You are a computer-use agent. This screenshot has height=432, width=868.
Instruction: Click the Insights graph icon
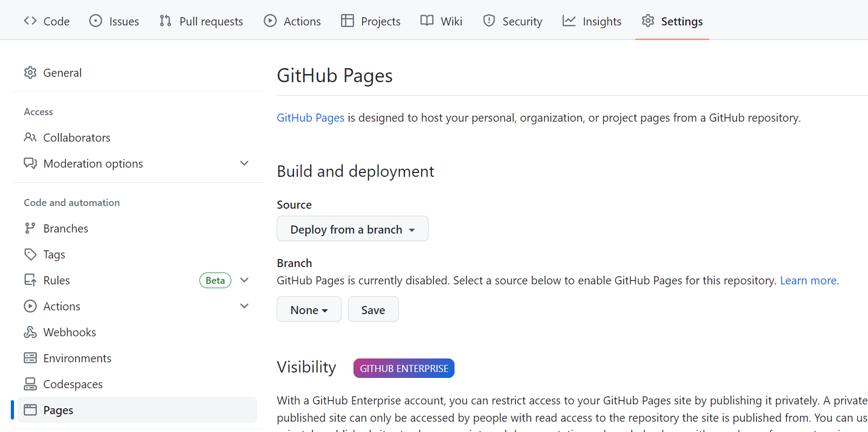(x=569, y=21)
